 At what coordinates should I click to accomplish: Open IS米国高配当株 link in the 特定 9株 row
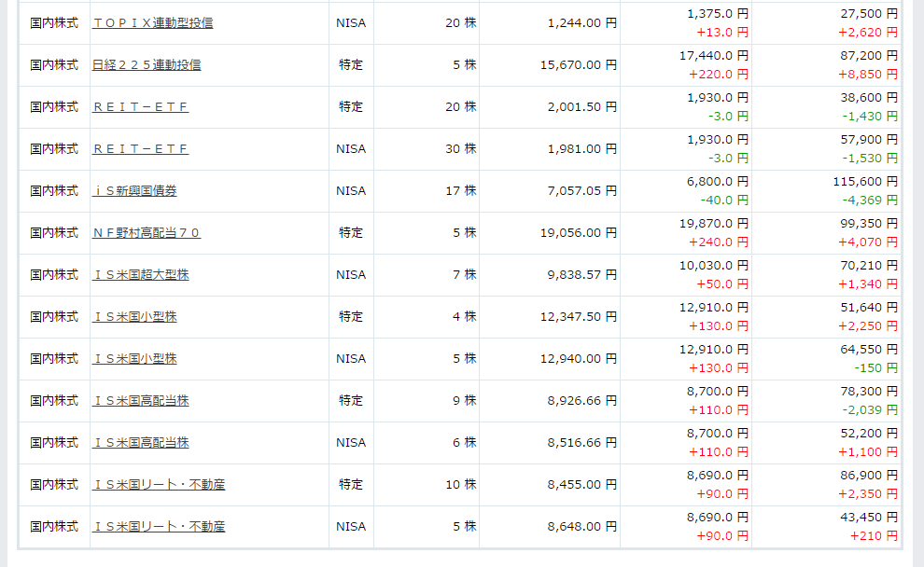click(x=140, y=401)
